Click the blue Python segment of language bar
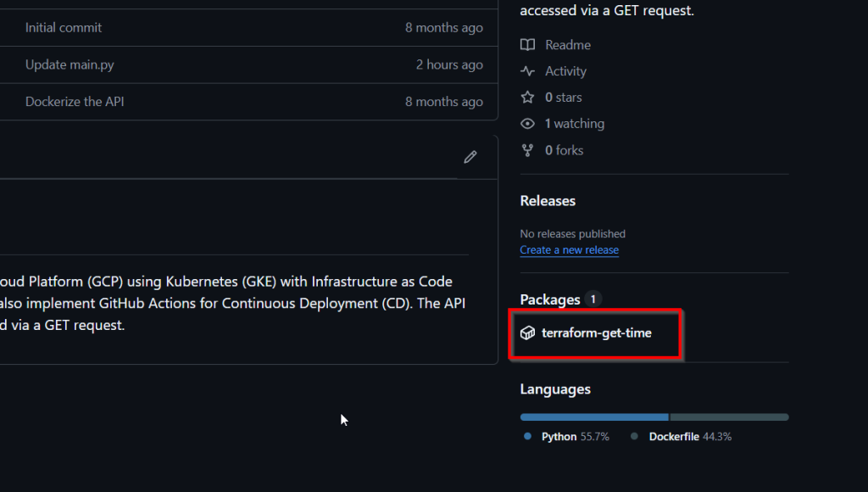Viewport: 868px width, 492px height. point(594,417)
